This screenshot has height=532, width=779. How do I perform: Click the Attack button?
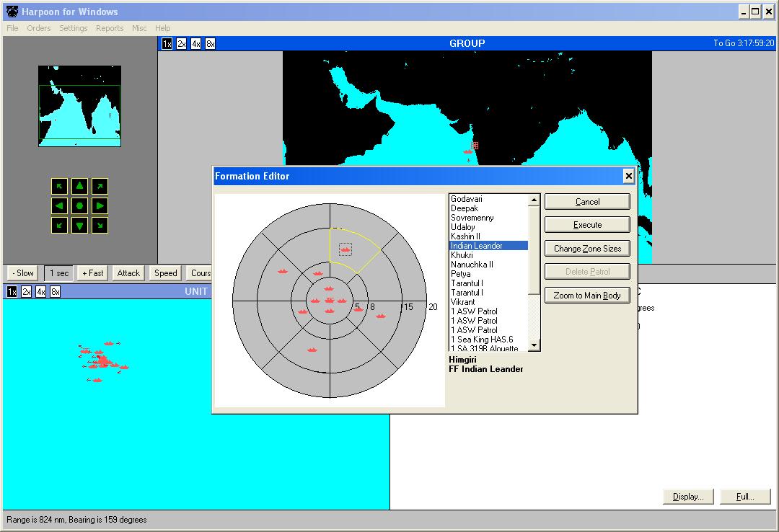tap(128, 273)
